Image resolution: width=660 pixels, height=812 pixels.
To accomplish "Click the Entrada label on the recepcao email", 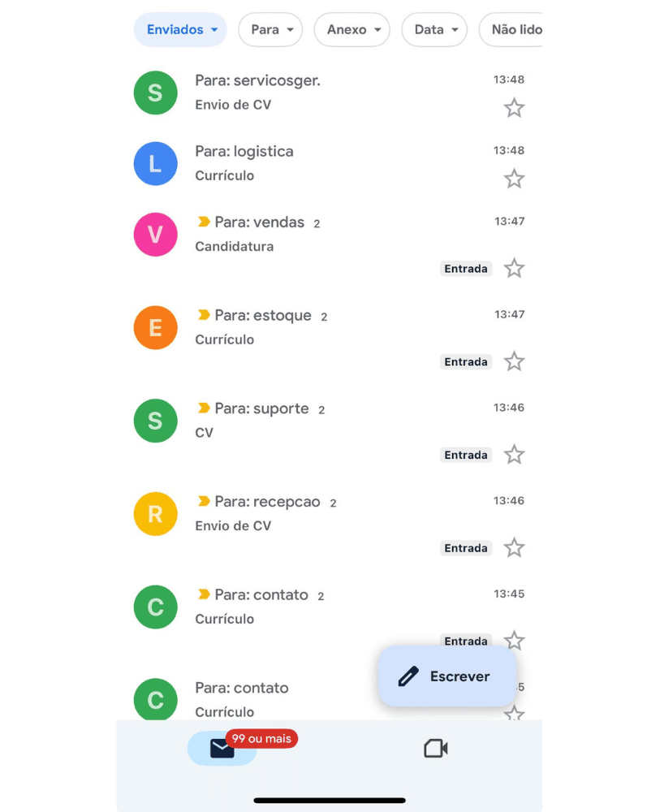I will [465, 548].
